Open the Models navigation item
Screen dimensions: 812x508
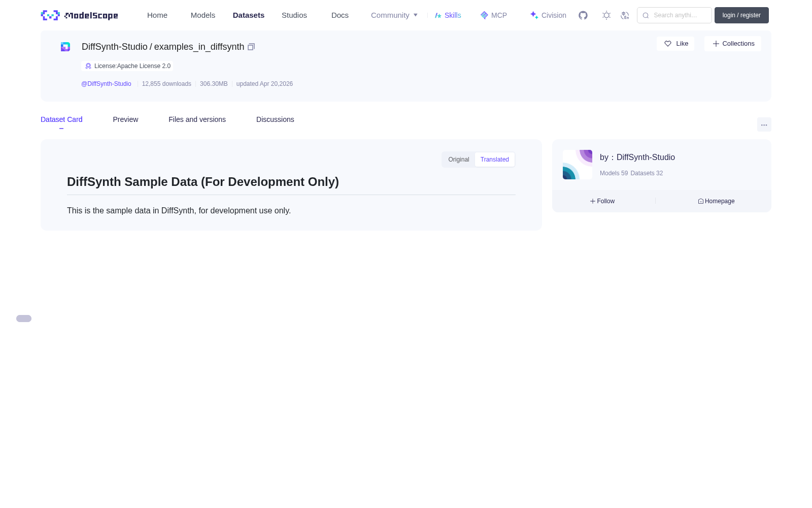[x=203, y=15]
